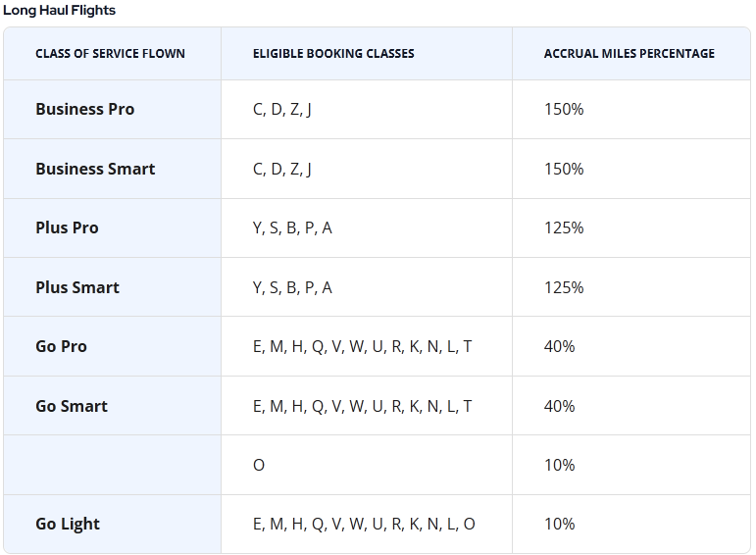Click the standalone O booking class cell
Screen dimensions: 756x555
pos(259,465)
